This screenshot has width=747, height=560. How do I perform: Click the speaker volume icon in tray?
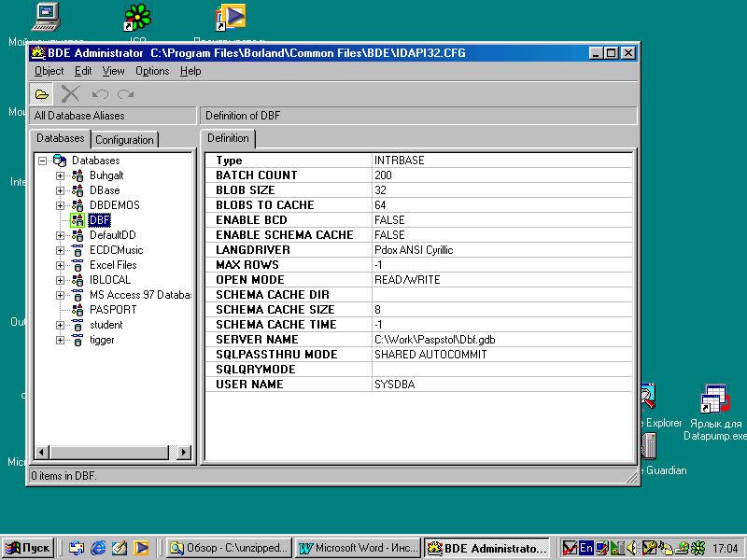[632, 549]
